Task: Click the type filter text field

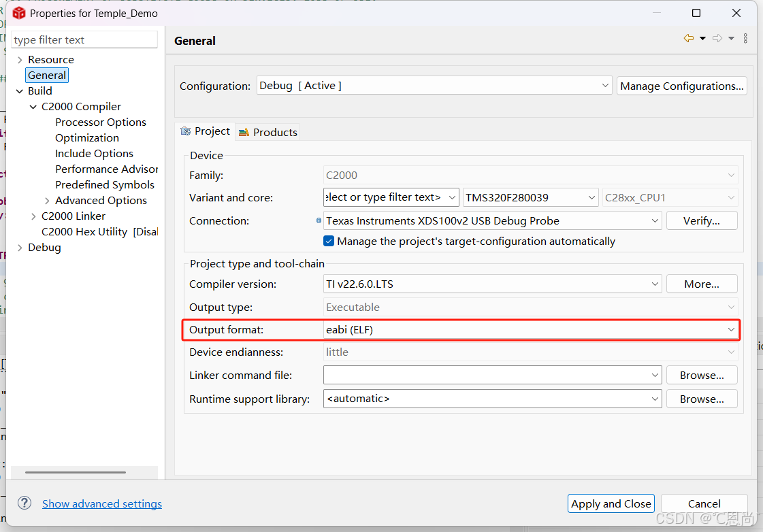Action: click(84, 39)
